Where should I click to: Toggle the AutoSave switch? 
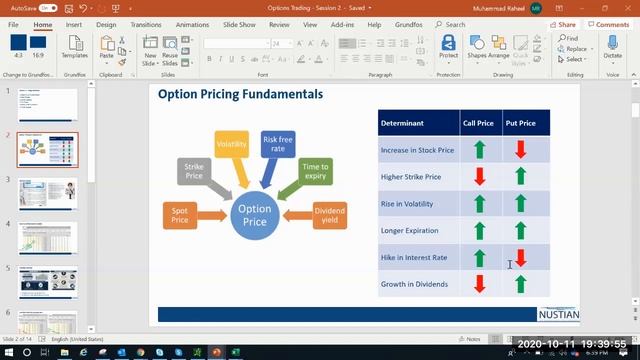coord(48,8)
